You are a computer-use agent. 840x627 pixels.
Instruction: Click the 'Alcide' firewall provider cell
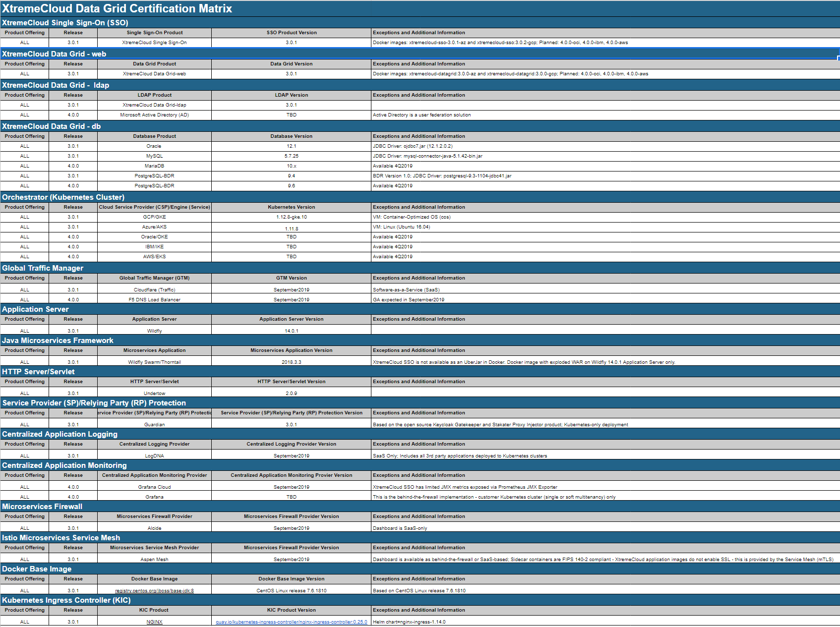[x=154, y=528]
